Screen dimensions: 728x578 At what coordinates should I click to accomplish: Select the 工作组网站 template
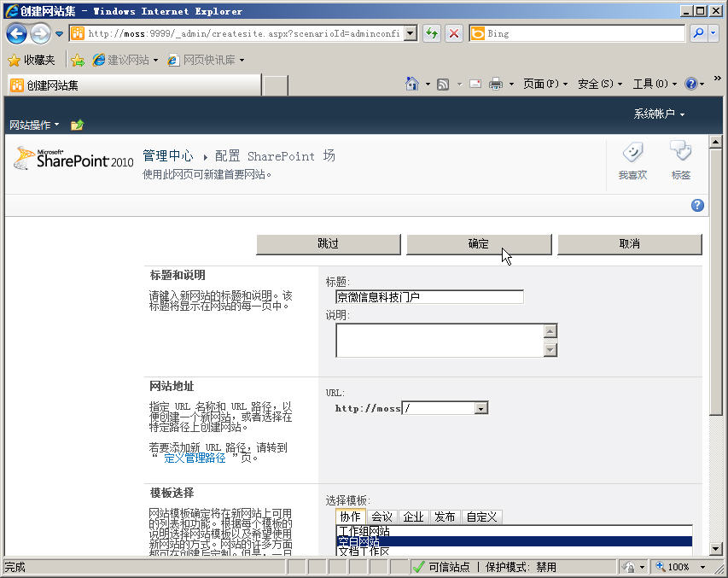pos(514,532)
